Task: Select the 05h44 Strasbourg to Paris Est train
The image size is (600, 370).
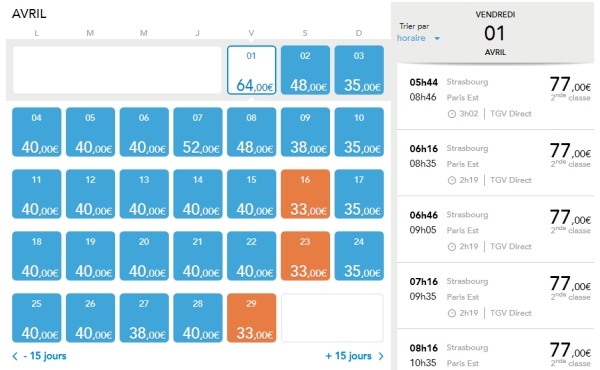Action: tap(496, 97)
